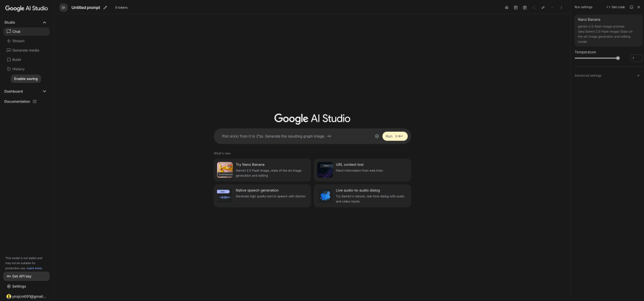Click the share prompt icon
Image resolution: width=644 pixels, height=301 pixels.
coord(534,7)
